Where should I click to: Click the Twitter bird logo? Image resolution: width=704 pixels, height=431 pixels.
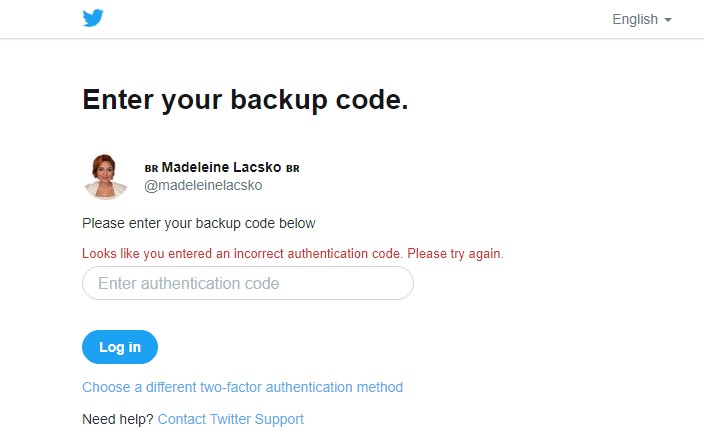(x=93, y=19)
